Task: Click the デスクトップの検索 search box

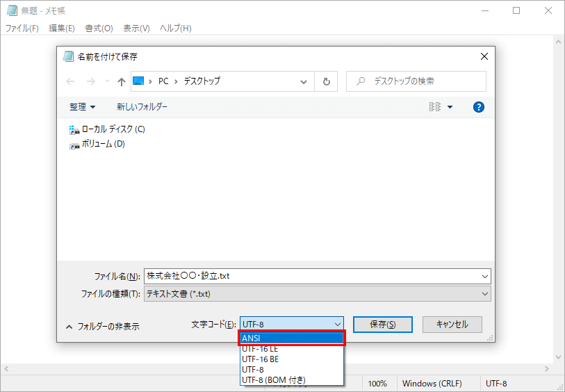Action: pyautogui.click(x=416, y=81)
